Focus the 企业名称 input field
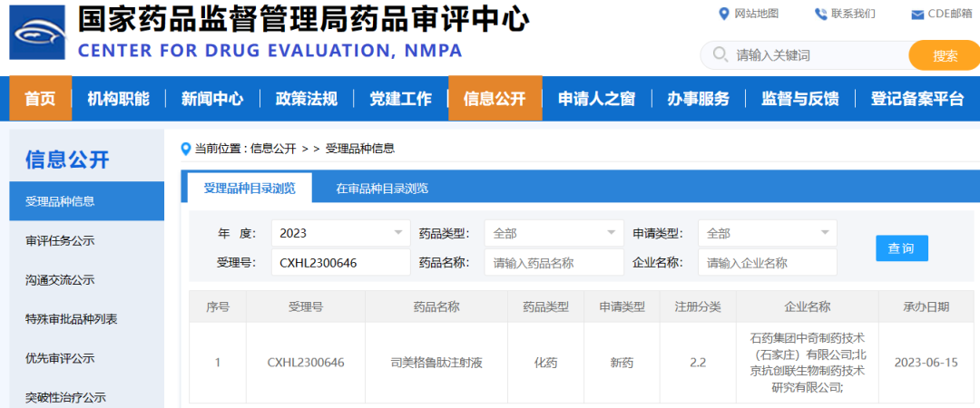This screenshot has width=980, height=408. point(768,262)
